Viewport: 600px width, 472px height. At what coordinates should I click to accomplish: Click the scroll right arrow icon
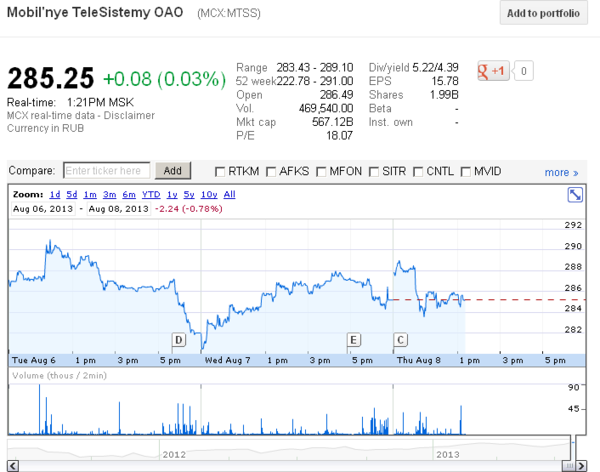click(x=581, y=466)
